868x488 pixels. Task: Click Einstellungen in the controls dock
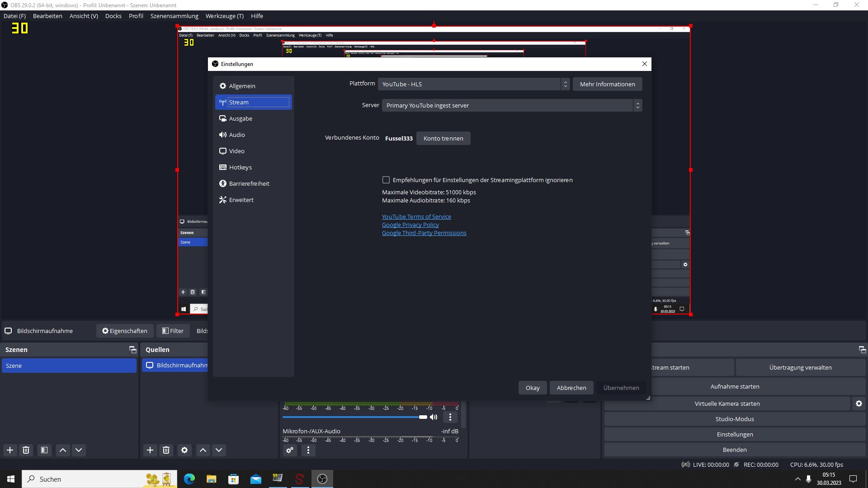pyautogui.click(x=735, y=434)
